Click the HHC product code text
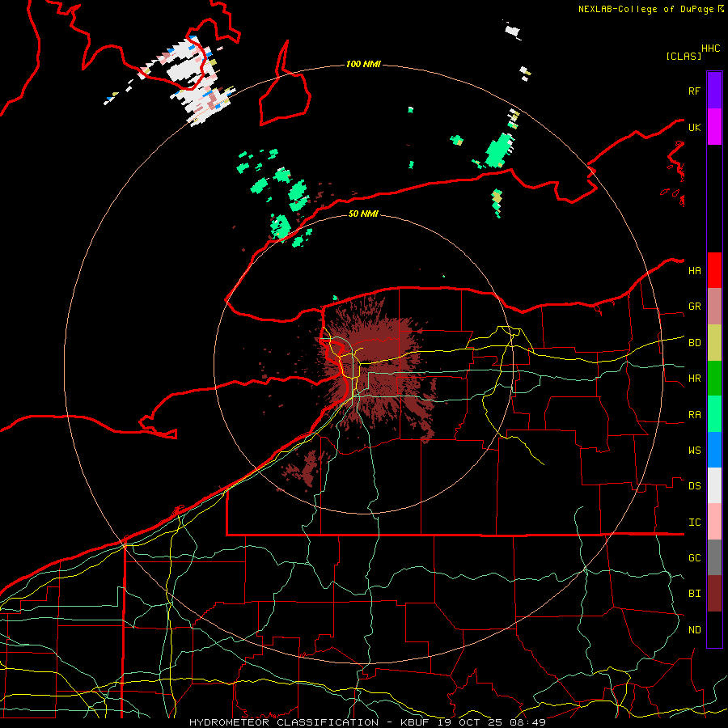The width and height of the screenshot is (728, 728). click(710, 49)
